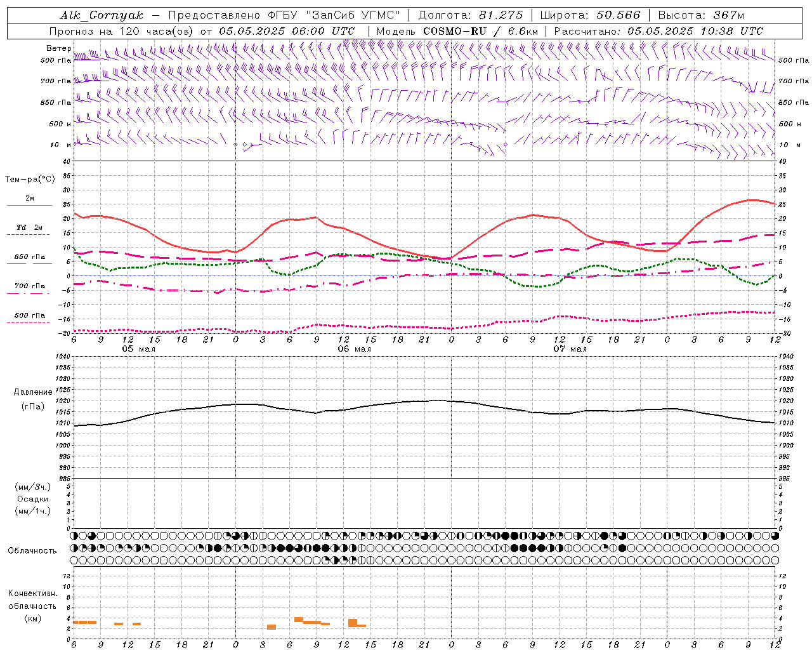Click the Облачность row label
Viewport: 812px width, 650px height.
click(32, 551)
